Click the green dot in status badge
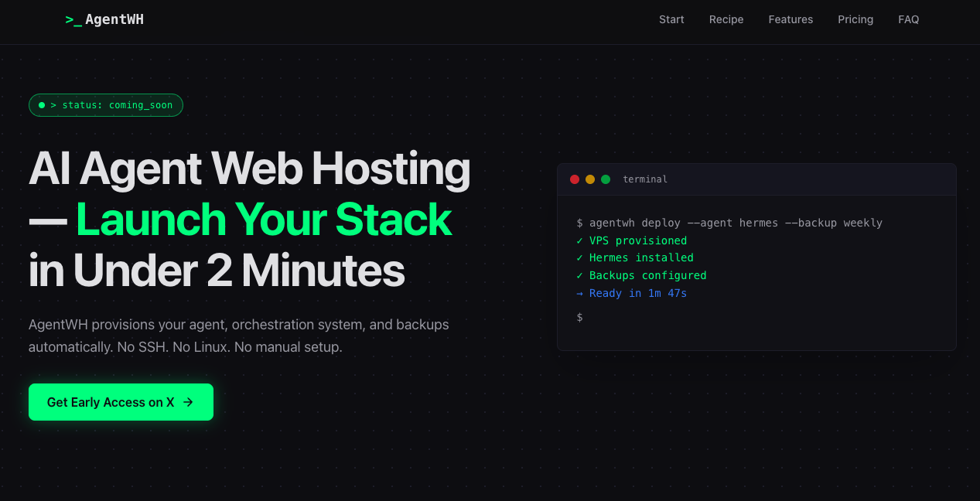Screen dimensions: 980x501 click(x=42, y=105)
